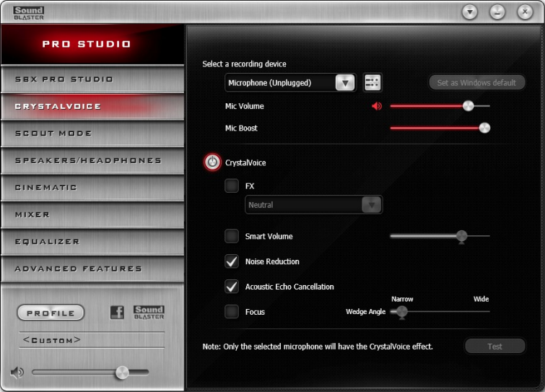The width and height of the screenshot is (545, 392).
Task: Click the Mic Volume slider handle
Action: pyautogui.click(x=468, y=105)
